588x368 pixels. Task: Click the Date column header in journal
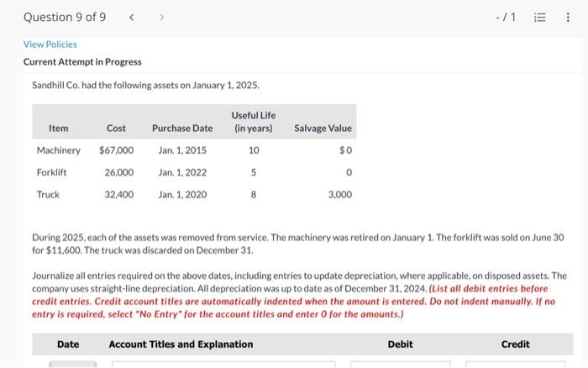pos(68,344)
